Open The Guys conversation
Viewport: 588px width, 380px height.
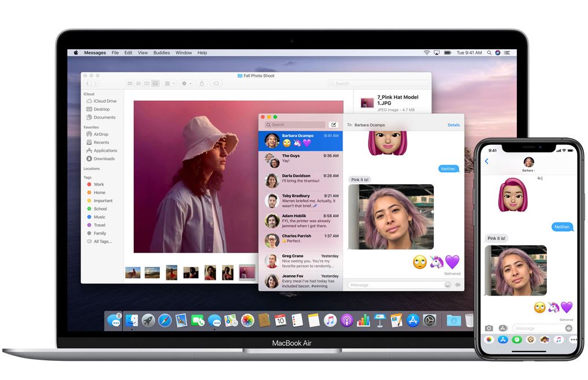pyautogui.click(x=301, y=160)
